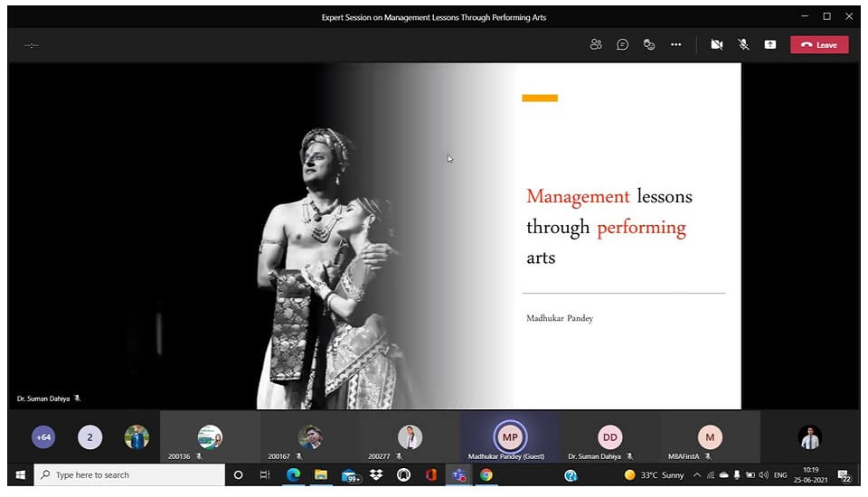Open the meeting chat icon
This screenshot has height=497, width=868.
coord(622,44)
